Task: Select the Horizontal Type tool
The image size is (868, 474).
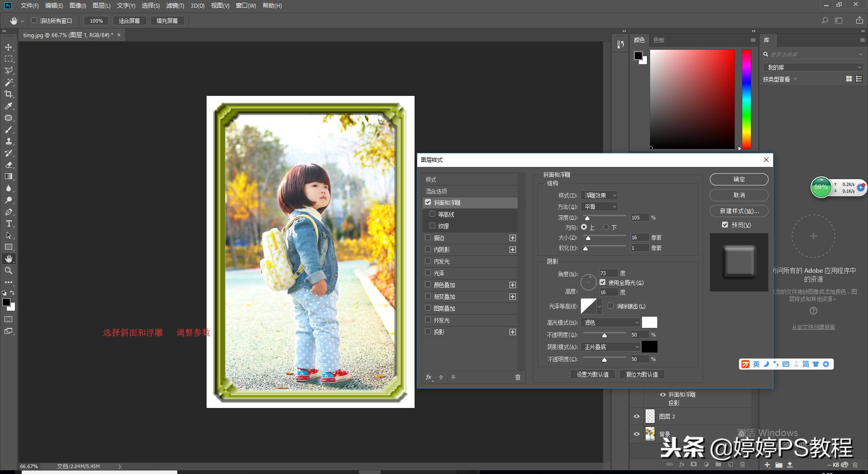Action: pyautogui.click(x=9, y=223)
